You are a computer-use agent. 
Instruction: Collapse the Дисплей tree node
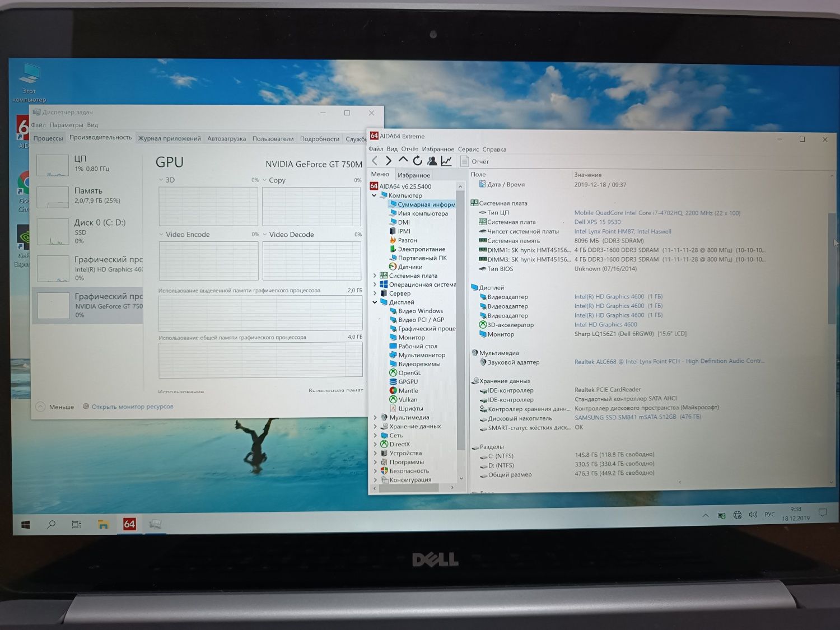click(375, 302)
